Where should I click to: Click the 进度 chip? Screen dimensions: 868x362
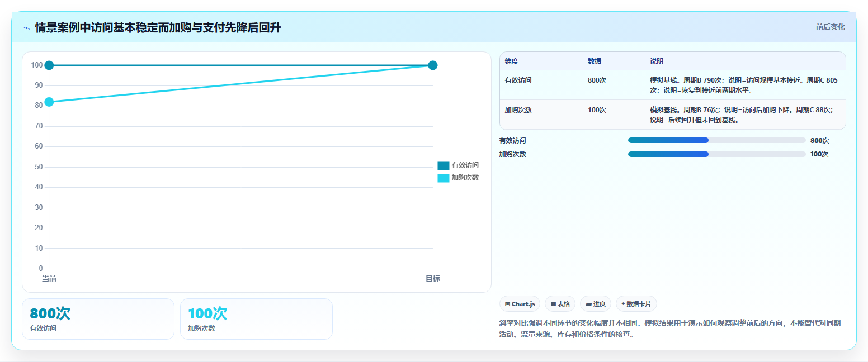tap(596, 304)
